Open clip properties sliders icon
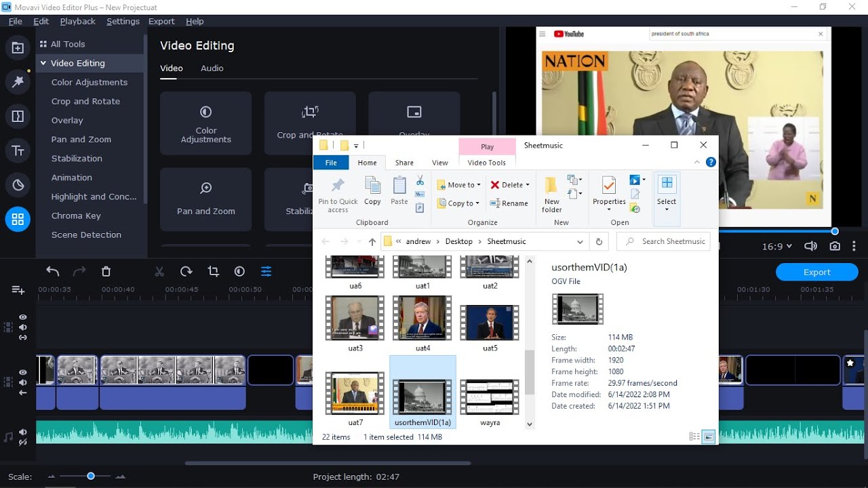 [x=267, y=272]
